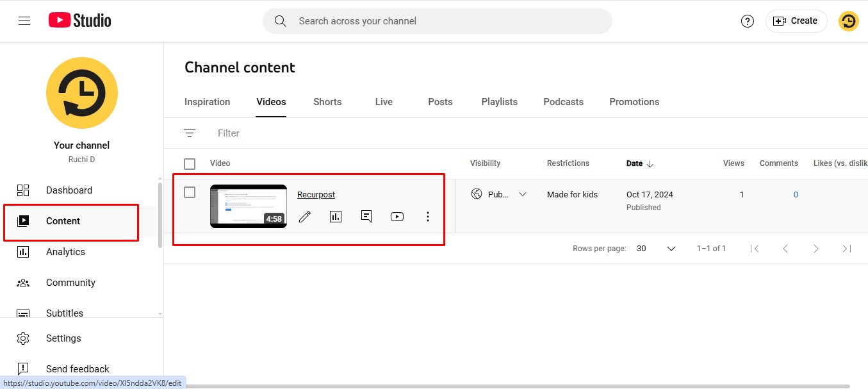Screen dimensions: 868x389
Task: Open Community in the left sidebar
Action: [x=70, y=282]
